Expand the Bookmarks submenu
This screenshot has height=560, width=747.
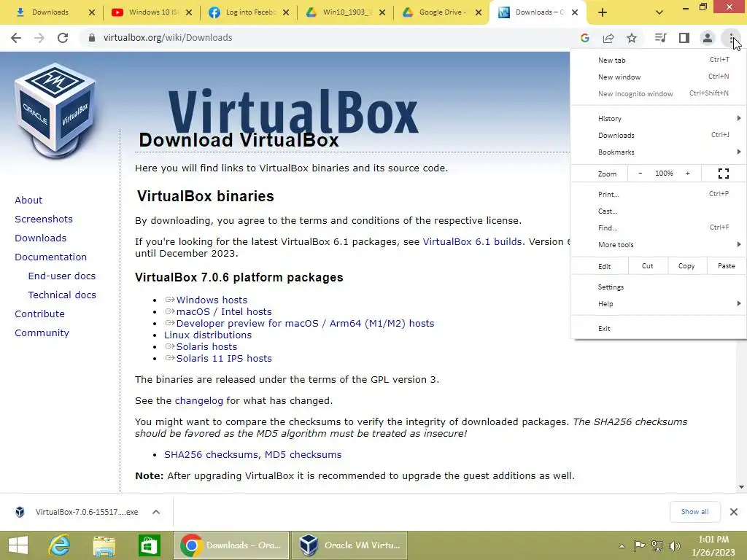pyautogui.click(x=659, y=152)
